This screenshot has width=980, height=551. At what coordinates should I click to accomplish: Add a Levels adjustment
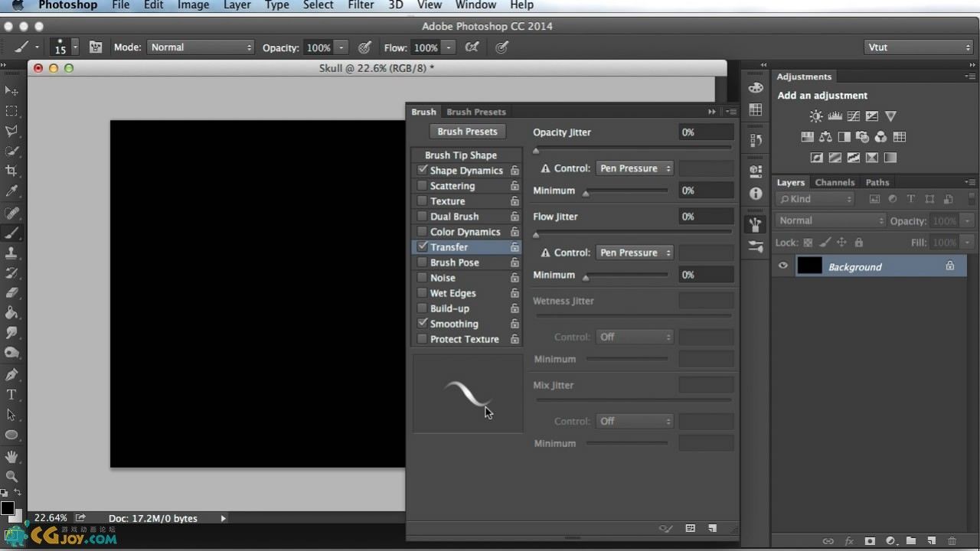pos(835,116)
